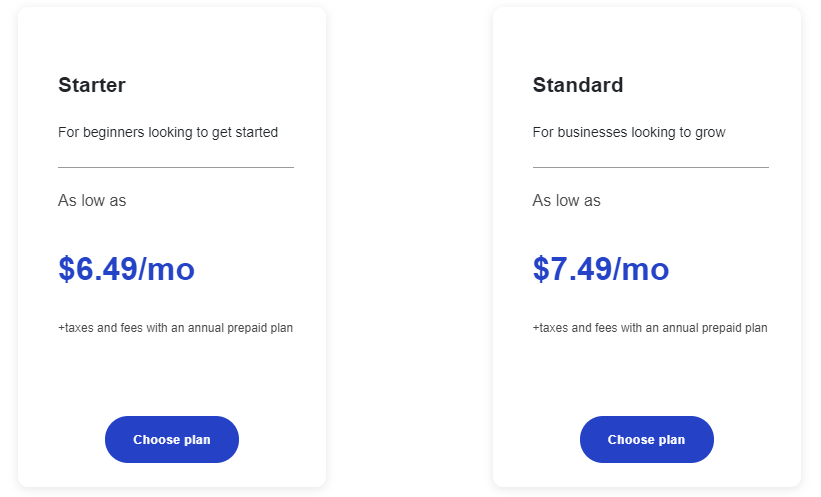Click Choose plan button under Standard
821x497 pixels.
click(647, 439)
